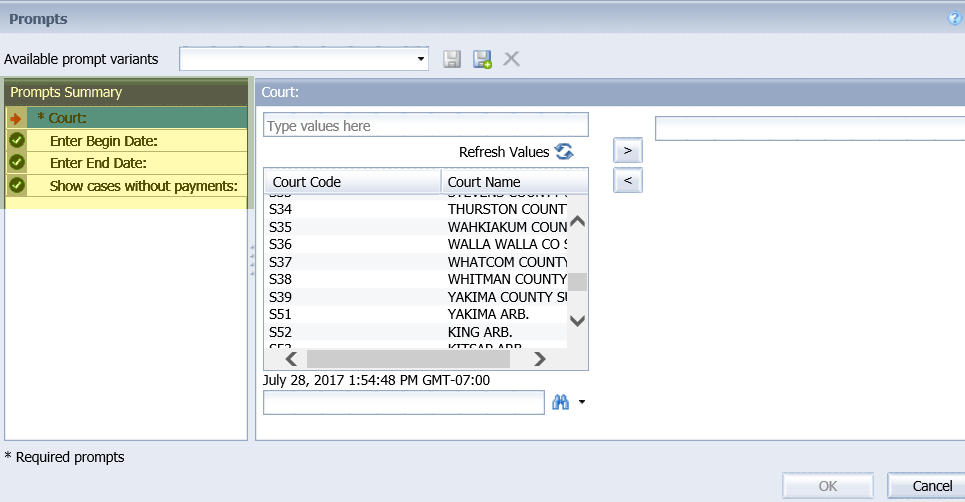Click the Court Code column header
965x502 pixels.
tap(353, 181)
